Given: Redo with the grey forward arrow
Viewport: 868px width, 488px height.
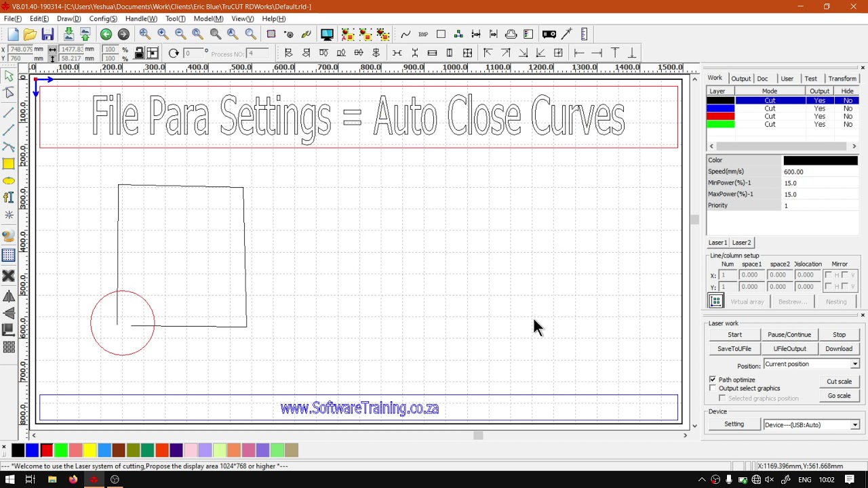Looking at the screenshot, I should click(x=123, y=35).
